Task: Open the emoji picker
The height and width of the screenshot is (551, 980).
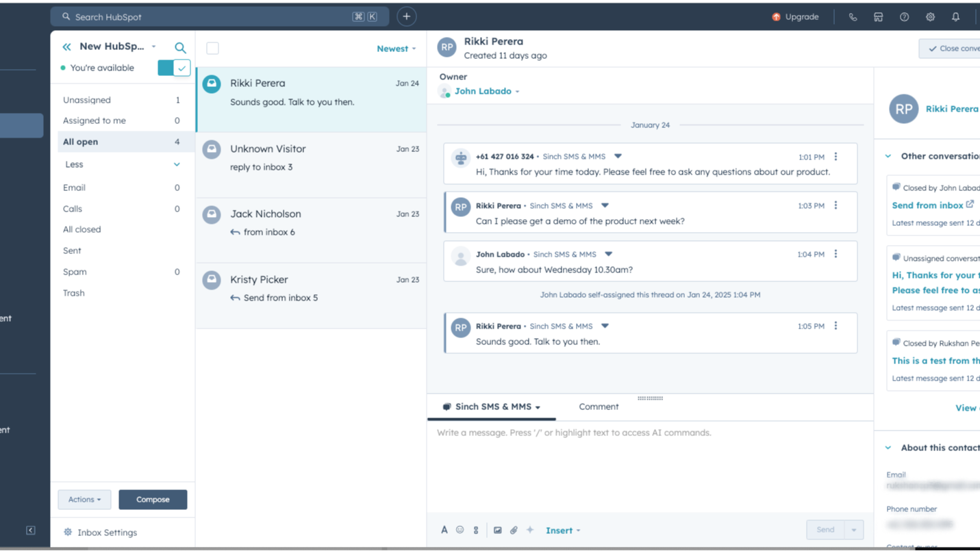Action: 460,530
